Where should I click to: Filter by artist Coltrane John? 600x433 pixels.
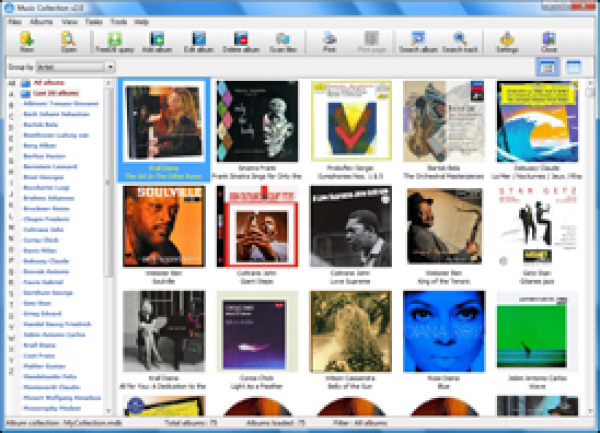coord(43,230)
